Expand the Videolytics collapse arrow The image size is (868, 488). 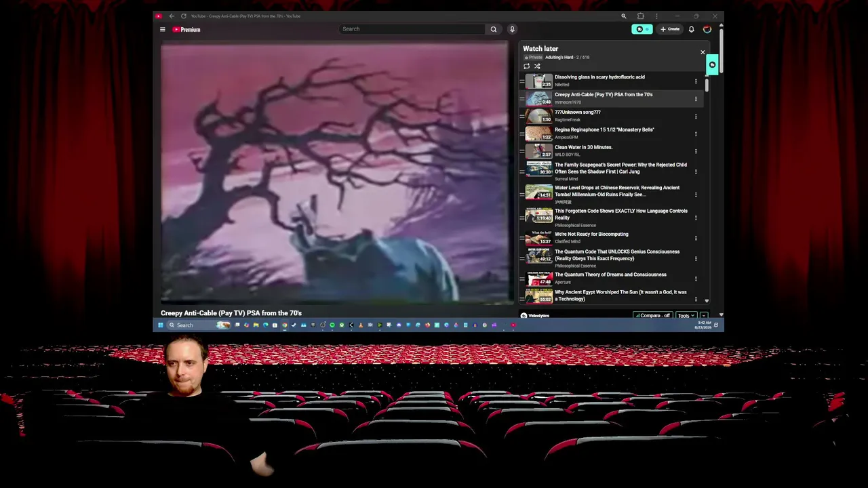[x=704, y=316]
